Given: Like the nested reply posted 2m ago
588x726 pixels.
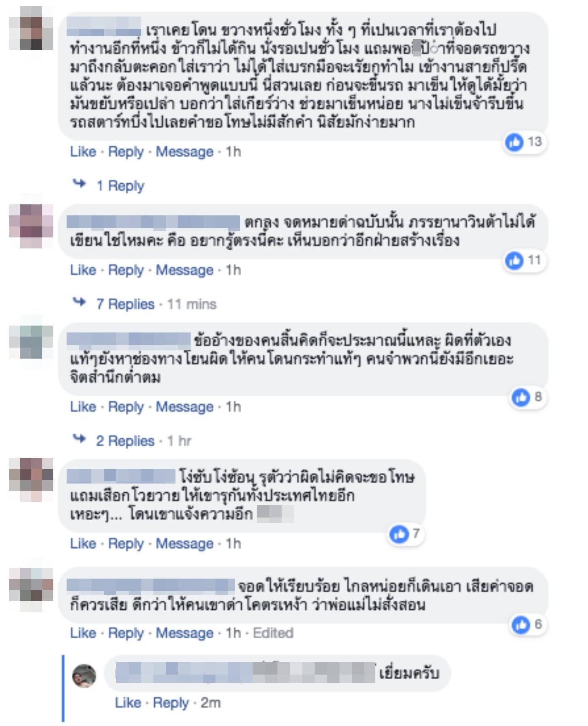Looking at the screenshot, I should pyautogui.click(x=128, y=703).
